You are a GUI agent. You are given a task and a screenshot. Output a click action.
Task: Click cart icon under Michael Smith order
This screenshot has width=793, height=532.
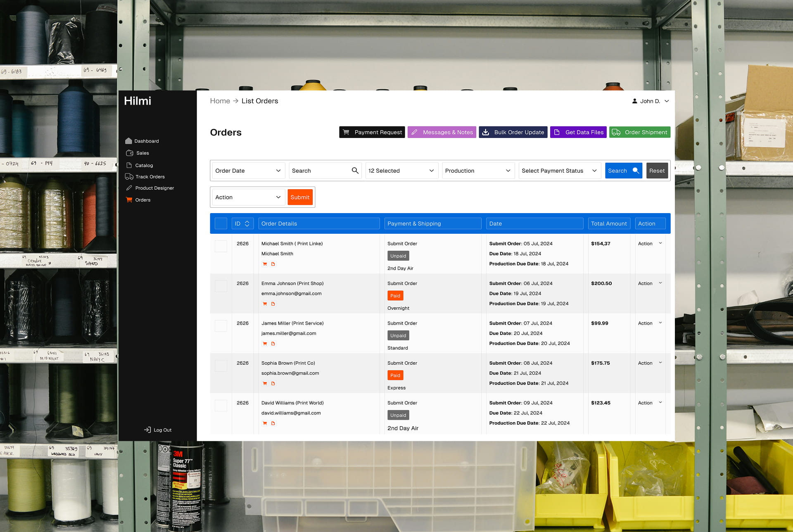click(265, 264)
